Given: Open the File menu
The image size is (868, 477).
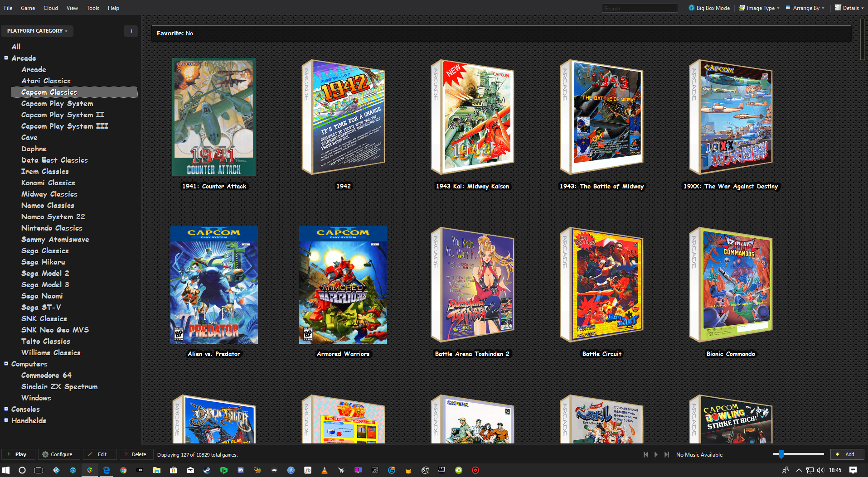Looking at the screenshot, I should [x=8, y=8].
